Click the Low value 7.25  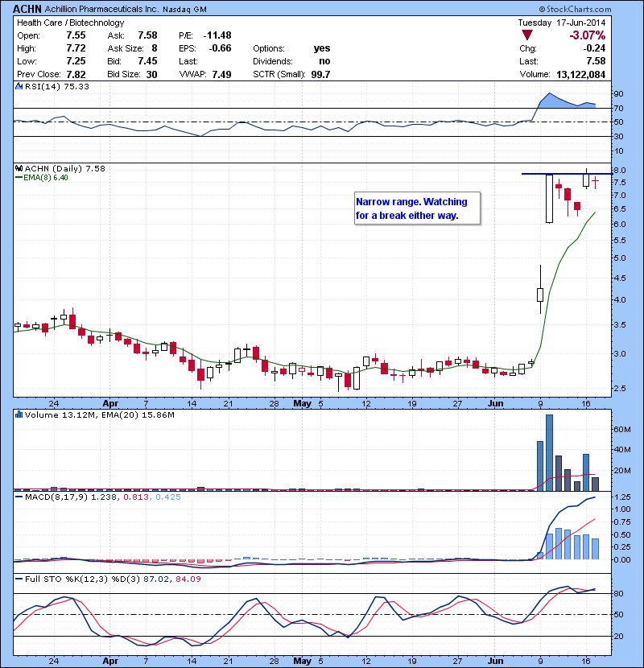(x=76, y=61)
